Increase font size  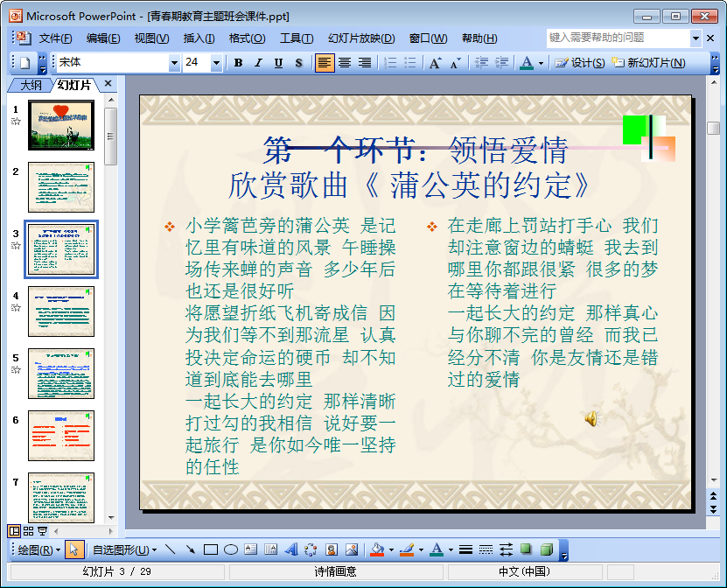coord(436,63)
